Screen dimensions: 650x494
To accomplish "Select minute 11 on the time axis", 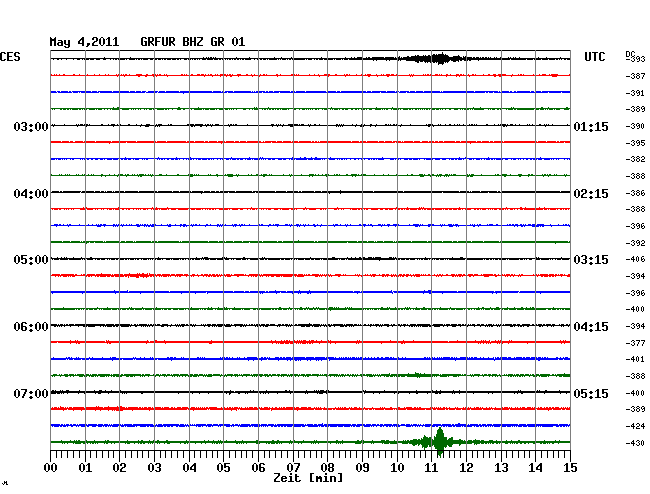I will 432,468.
